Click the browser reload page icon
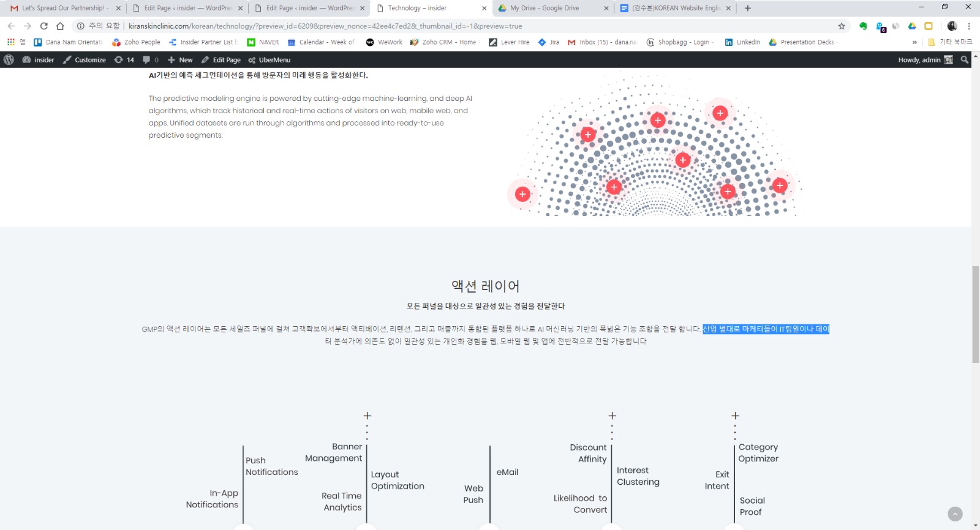 click(43, 26)
